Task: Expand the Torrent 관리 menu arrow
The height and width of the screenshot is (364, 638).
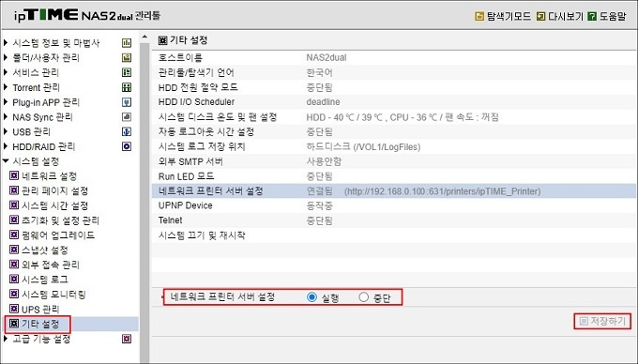Action: 6,87
